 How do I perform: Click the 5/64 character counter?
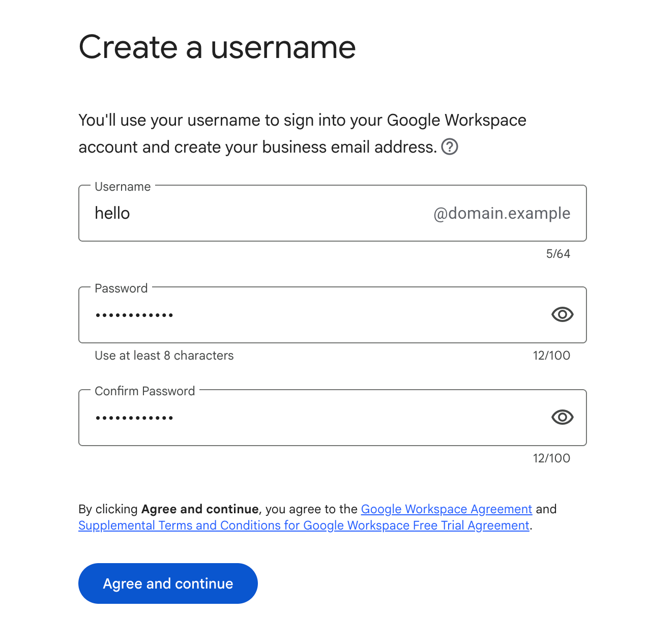pyautogui.click(x=558, y=254)
